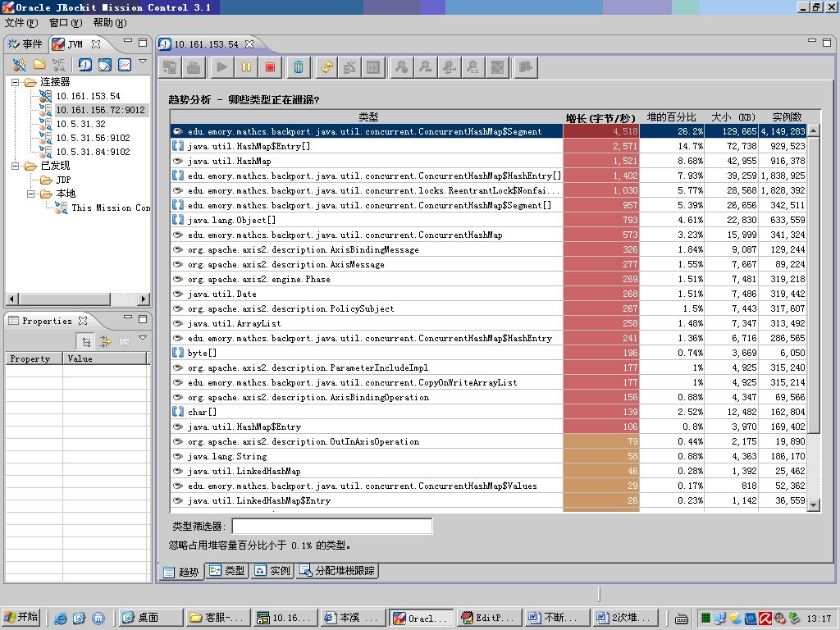Viewport: 840px width, 630px height.
Task: Click the new connection icon in JVM panel
Action: pyautogui.click(x=19, y=65)
